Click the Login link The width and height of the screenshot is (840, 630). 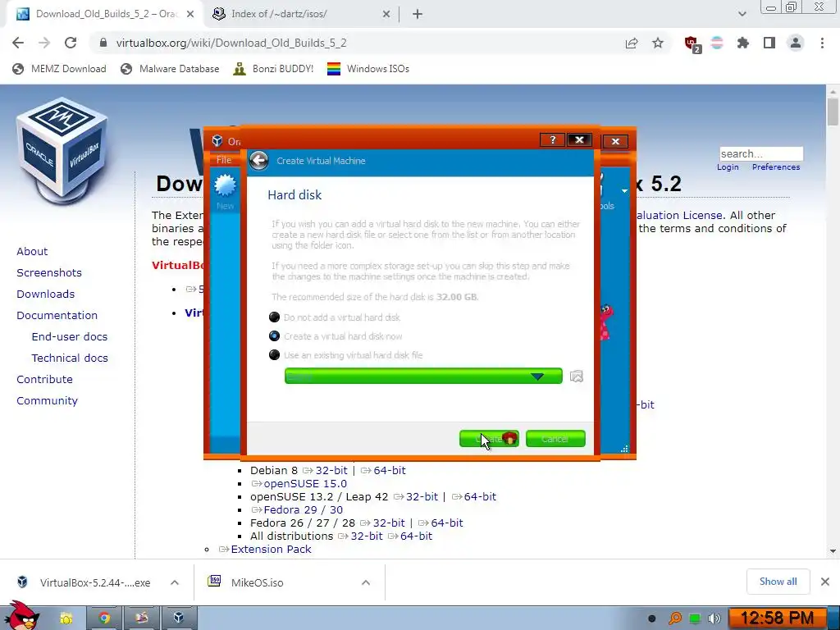pos(728,167)
